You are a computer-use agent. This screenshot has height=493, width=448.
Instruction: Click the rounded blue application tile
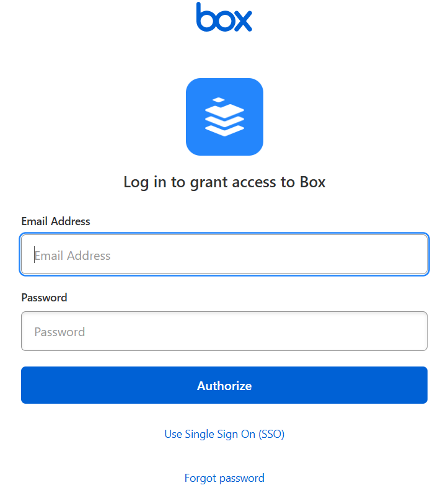[x=224, y=117]
